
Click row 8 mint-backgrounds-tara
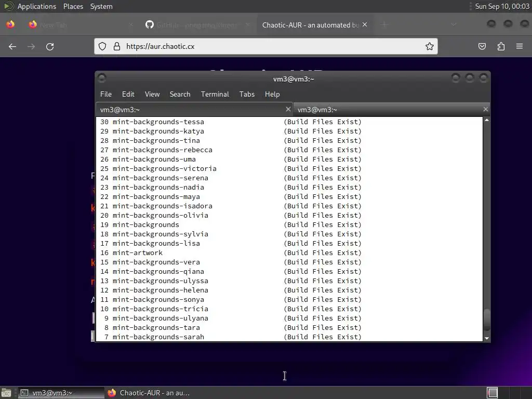[231, 327]
